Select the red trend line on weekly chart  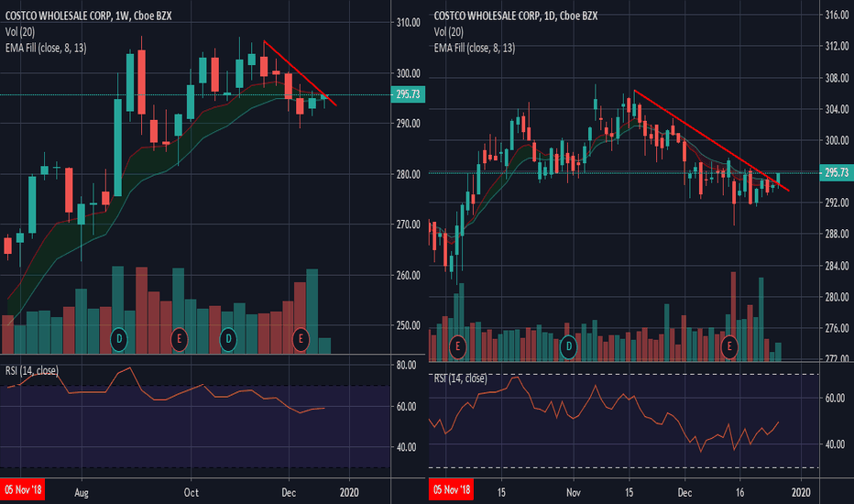coord(301,73)
